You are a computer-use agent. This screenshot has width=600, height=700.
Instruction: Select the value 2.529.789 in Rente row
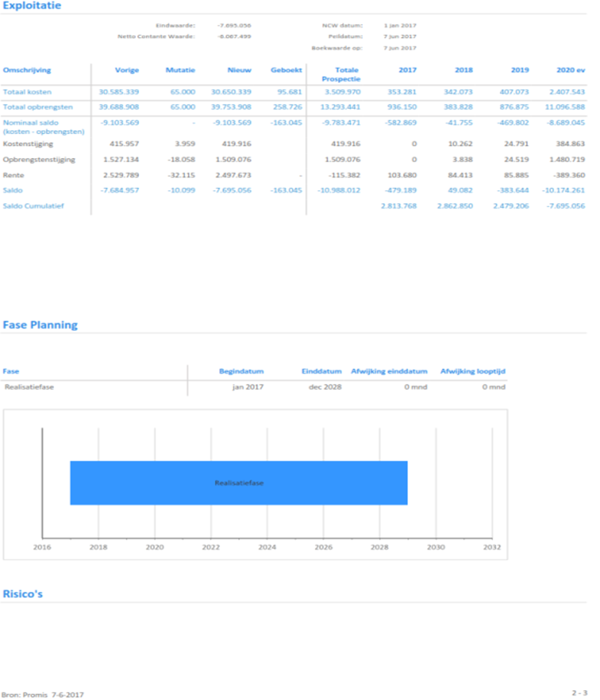121,175
